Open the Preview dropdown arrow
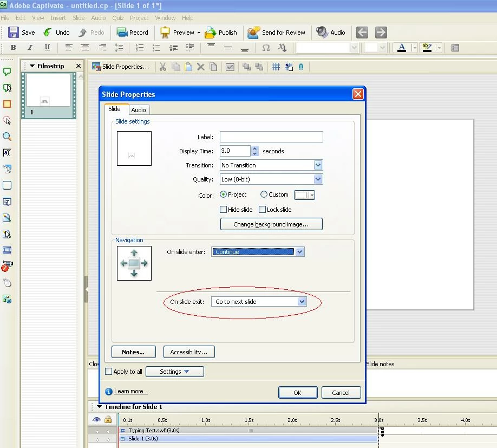Viewport: 497px width, 448px height. tap(199, 33)
